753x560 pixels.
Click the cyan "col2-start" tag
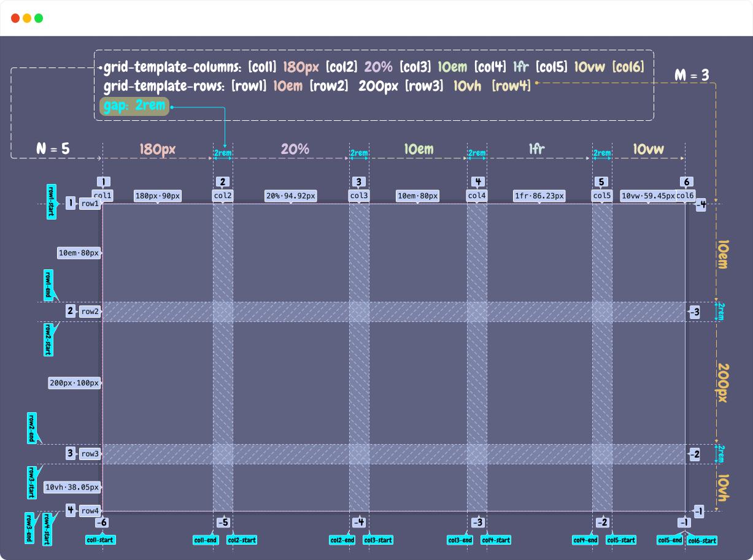pos(242,540)
